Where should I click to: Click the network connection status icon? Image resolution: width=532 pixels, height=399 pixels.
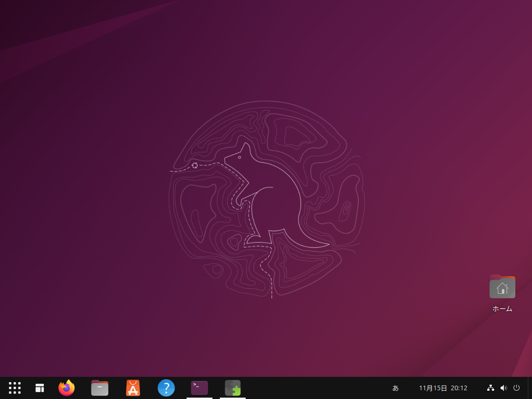click(490, 388)
